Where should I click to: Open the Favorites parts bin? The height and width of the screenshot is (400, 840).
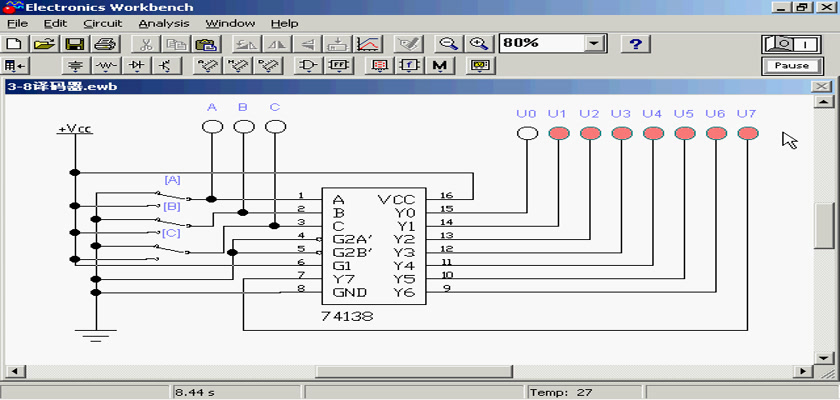click(x=15, y=66)
